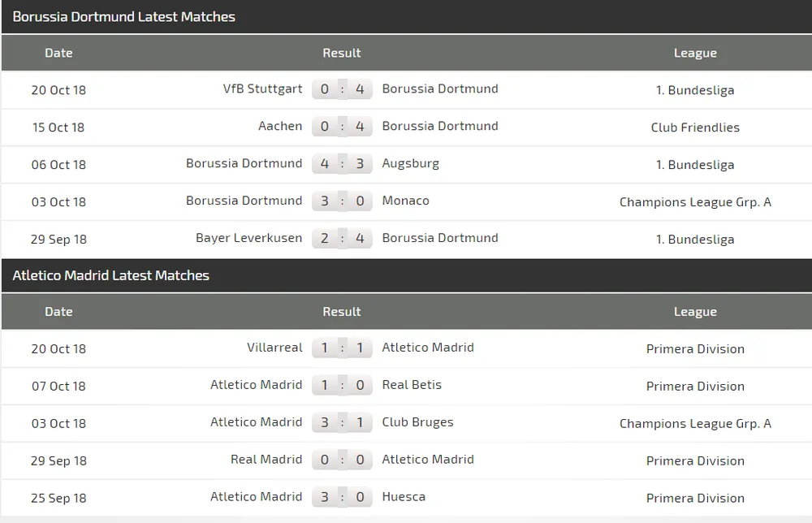Open Villarreal team link
This screenshot has height=523, width=812.
[x=274, y=348]
